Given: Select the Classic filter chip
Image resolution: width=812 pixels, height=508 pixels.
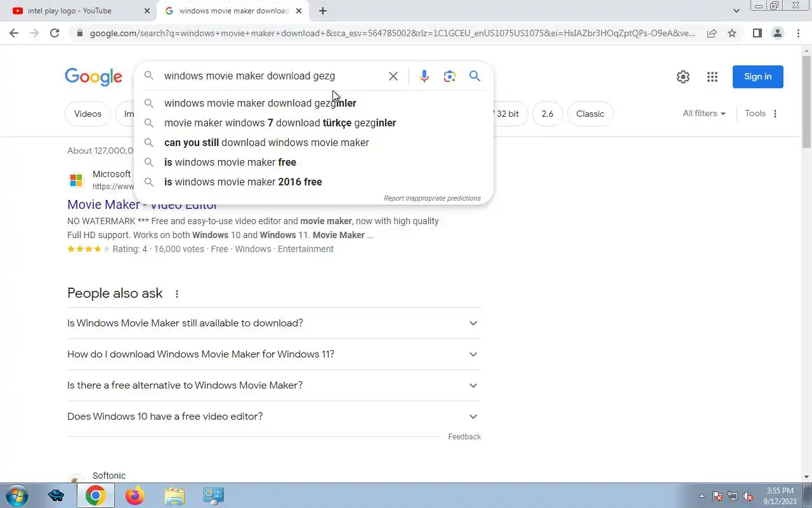Looking at the screenshot, I should pyautogui.click(x=590, y=114).
